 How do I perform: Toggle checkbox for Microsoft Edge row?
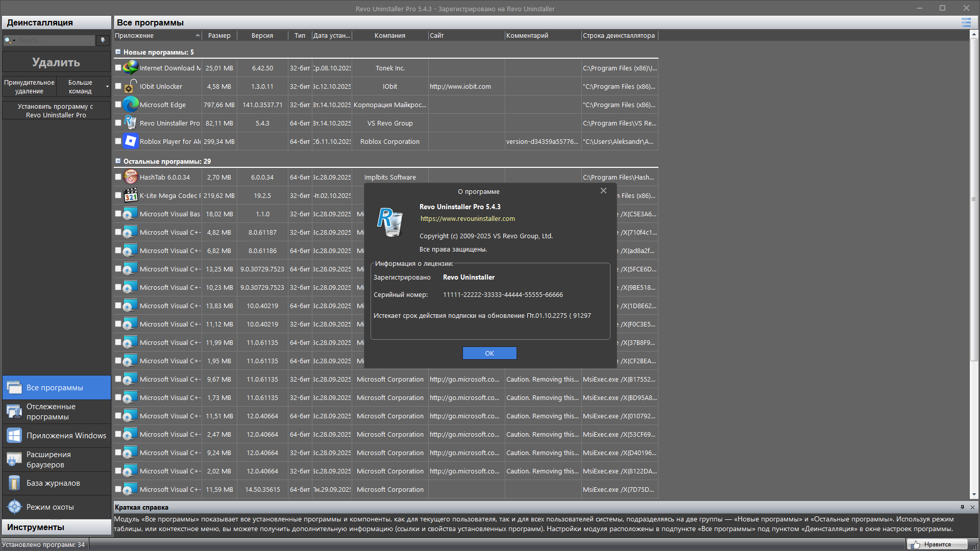[118, 105]
